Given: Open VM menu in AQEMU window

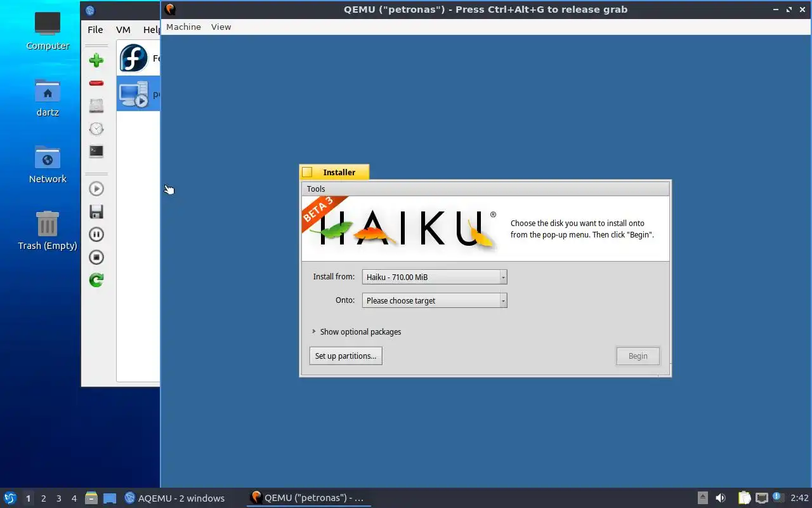Looking at the screenshot, I should 123,29.
